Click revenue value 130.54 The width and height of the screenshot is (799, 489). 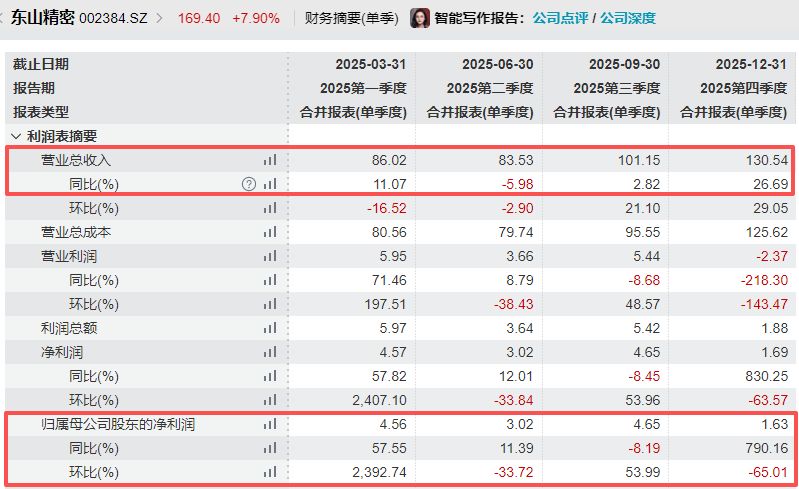(766, 160)
